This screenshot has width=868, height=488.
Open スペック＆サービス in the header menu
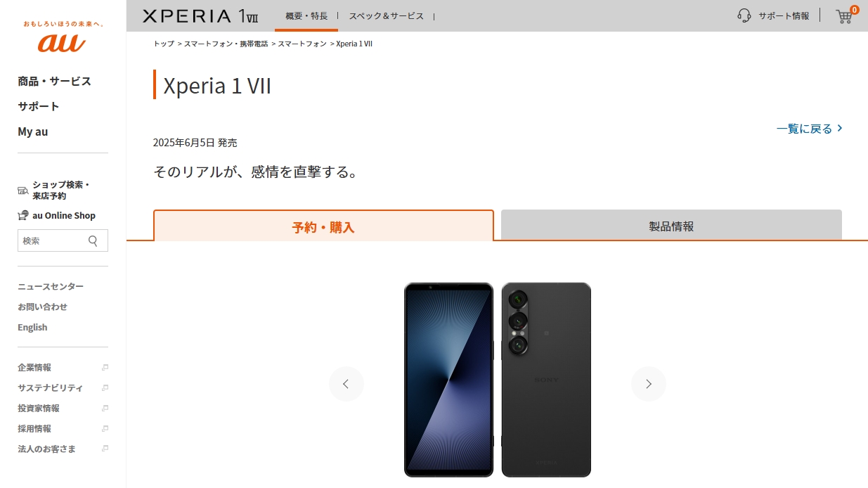(387, 15)
